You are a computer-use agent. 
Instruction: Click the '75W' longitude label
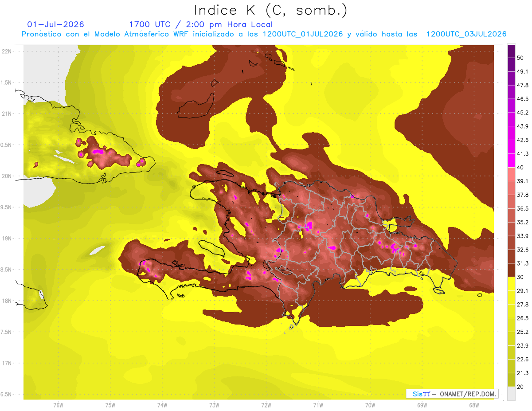point(110,405)
